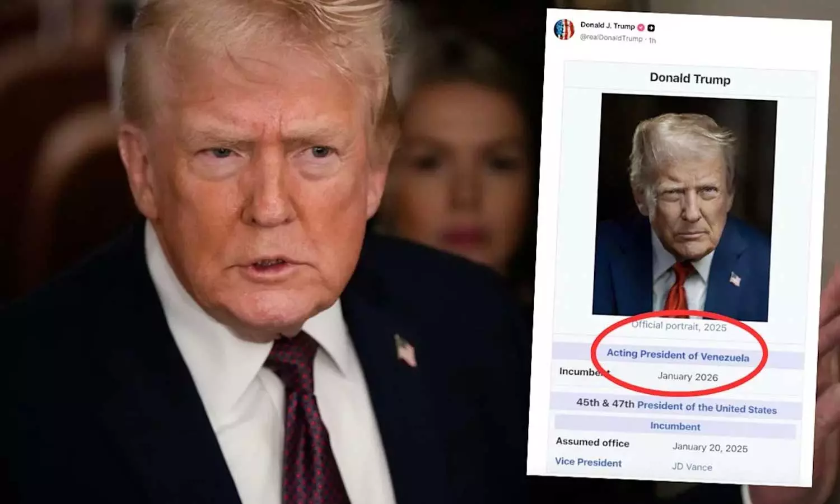This screenshot has height=504, width=840.
Task: Click the January 20, 2025 date
Action: 710,447
